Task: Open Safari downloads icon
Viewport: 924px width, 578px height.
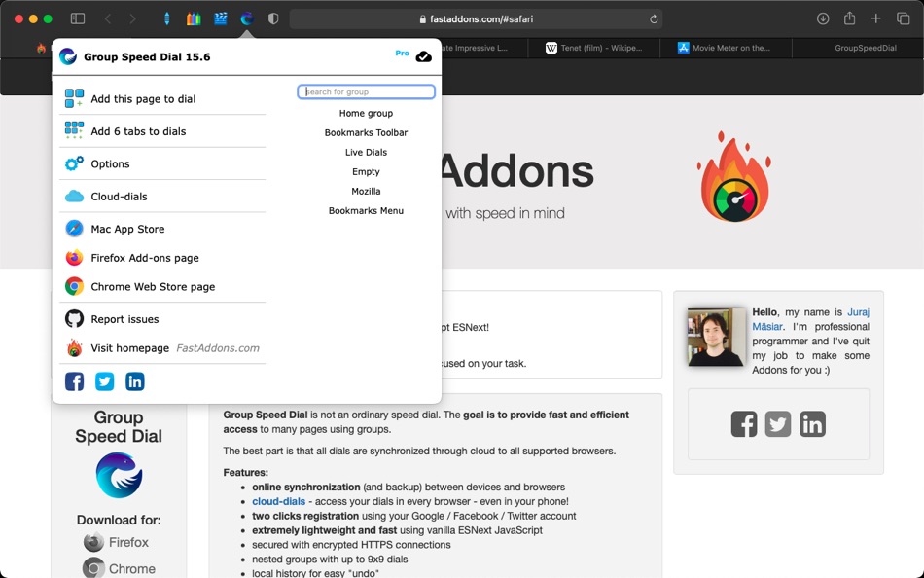Action: pos(823,18)
